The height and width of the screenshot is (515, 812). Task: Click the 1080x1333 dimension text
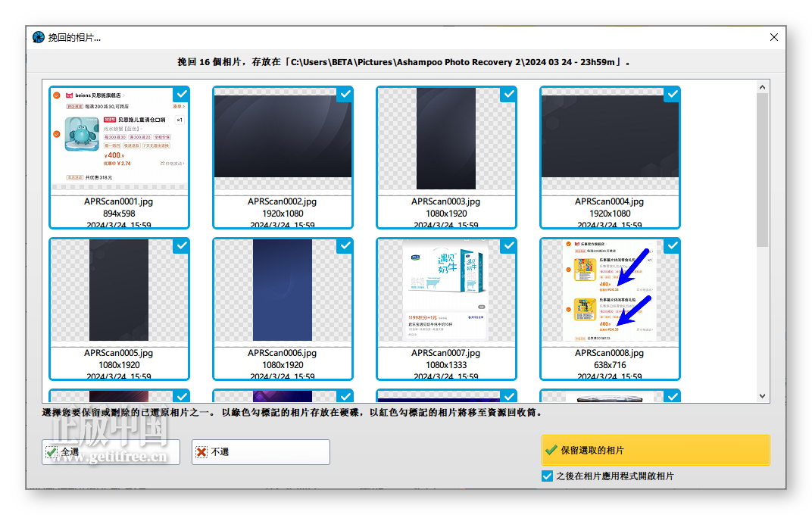pos(446,365)
